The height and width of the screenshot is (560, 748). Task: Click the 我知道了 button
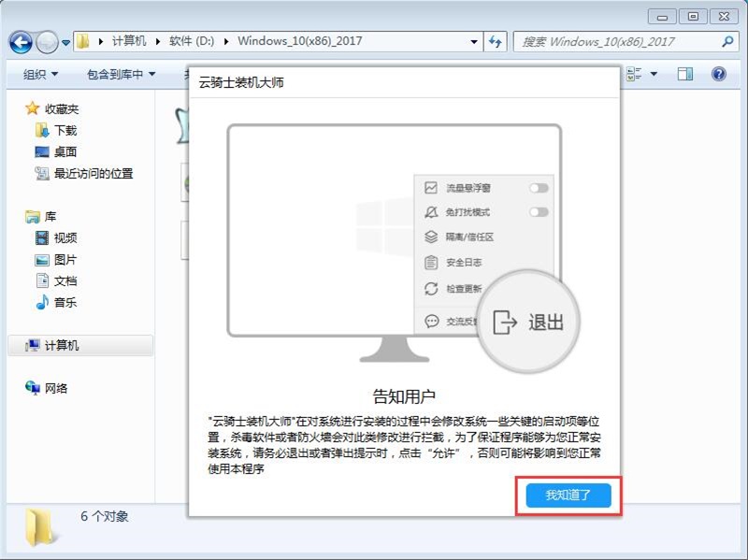(x=568, y=495)
